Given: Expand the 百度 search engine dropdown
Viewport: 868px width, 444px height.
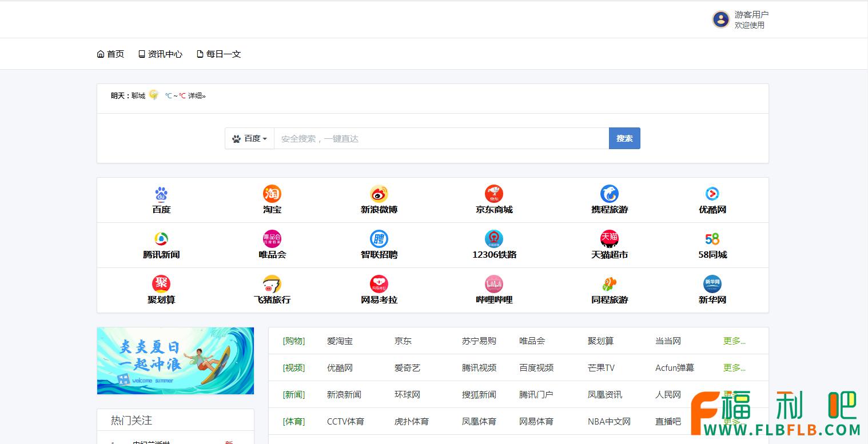Looking at the screenshot, I should (x=249, y=138).
